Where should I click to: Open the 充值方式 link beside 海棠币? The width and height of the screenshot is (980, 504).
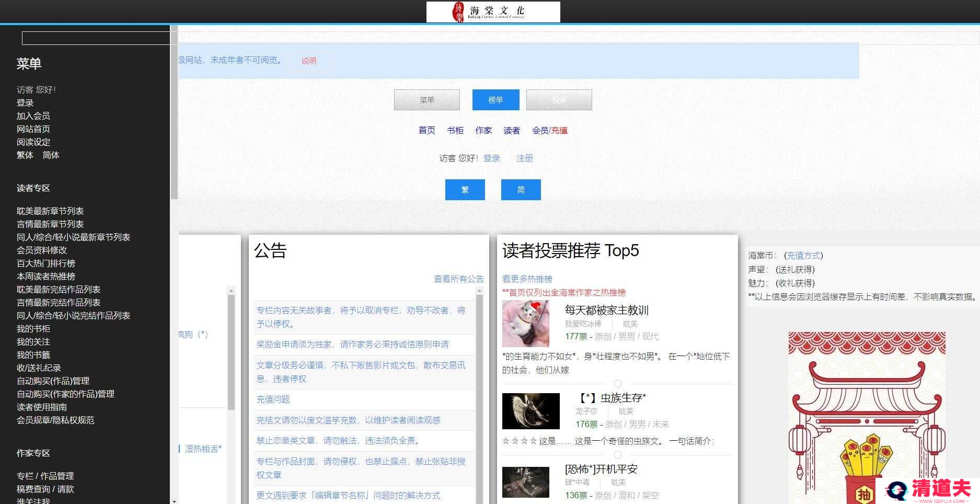(803, 255)
